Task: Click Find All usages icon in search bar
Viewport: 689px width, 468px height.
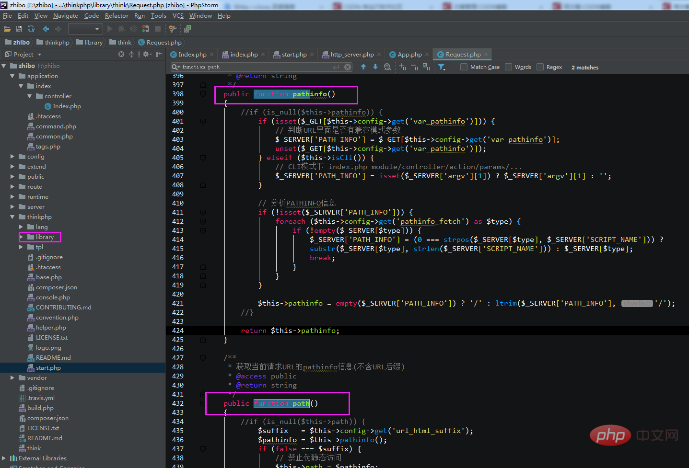Action: pyautogui.click(x=388, y=67)
